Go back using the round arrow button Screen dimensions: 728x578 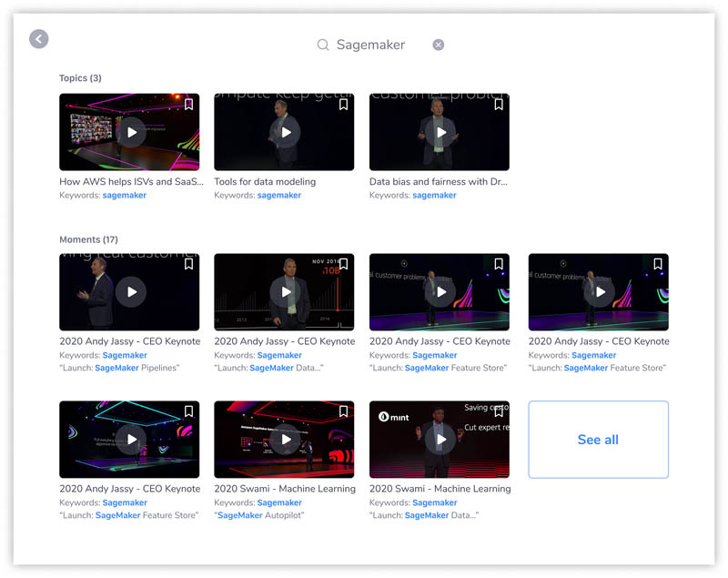click(x=39, y=39)
